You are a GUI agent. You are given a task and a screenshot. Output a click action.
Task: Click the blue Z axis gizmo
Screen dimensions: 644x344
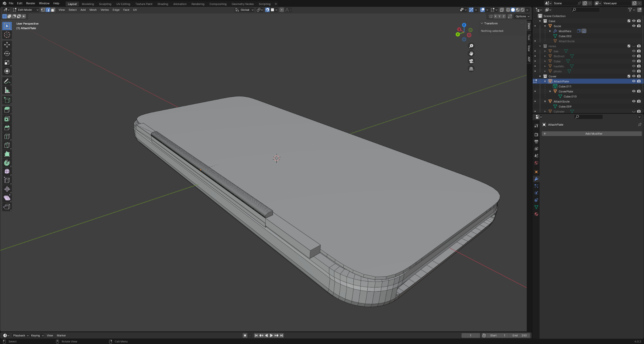tap(464, 25)
